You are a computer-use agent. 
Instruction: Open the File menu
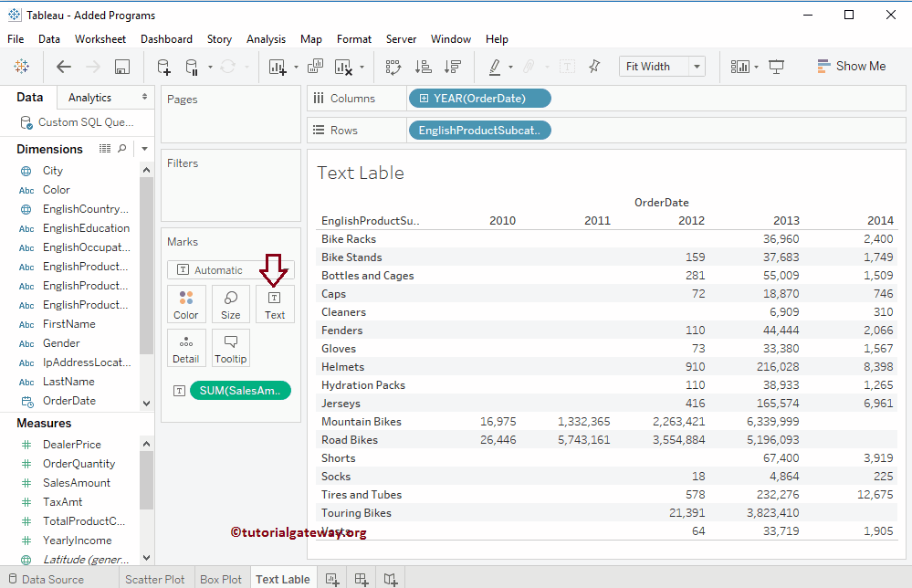(x=16, y=39)
